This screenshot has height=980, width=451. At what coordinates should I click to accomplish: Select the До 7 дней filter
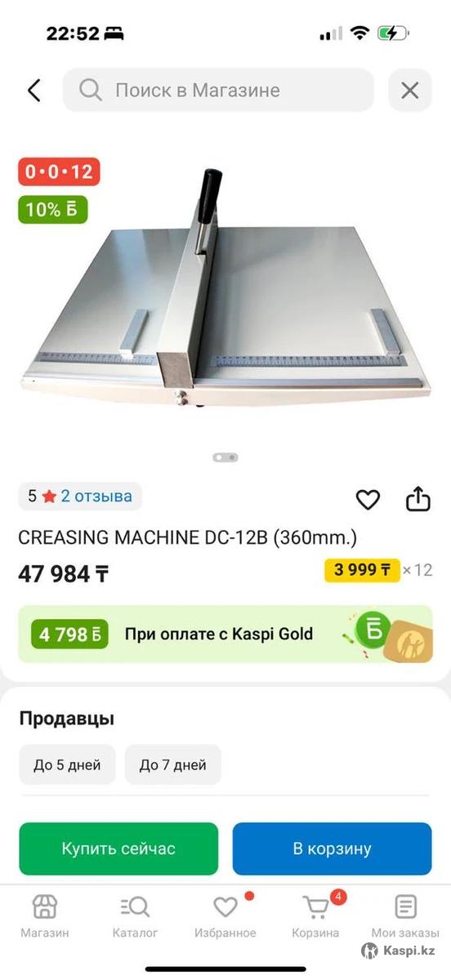pyautogui.click(x=173, y=765)
